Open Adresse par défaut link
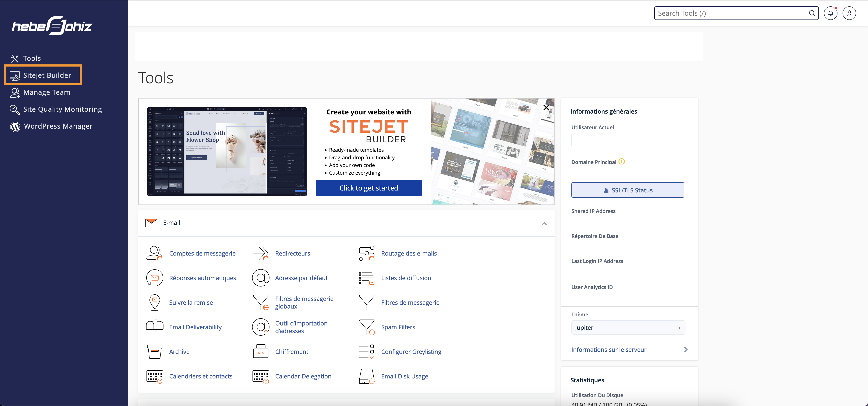The image size is (868, 406). tap(301, 278)
